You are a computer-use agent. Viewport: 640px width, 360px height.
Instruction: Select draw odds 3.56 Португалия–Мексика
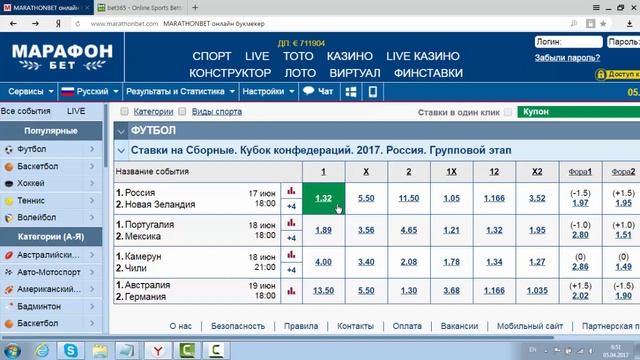click(366, 230)
